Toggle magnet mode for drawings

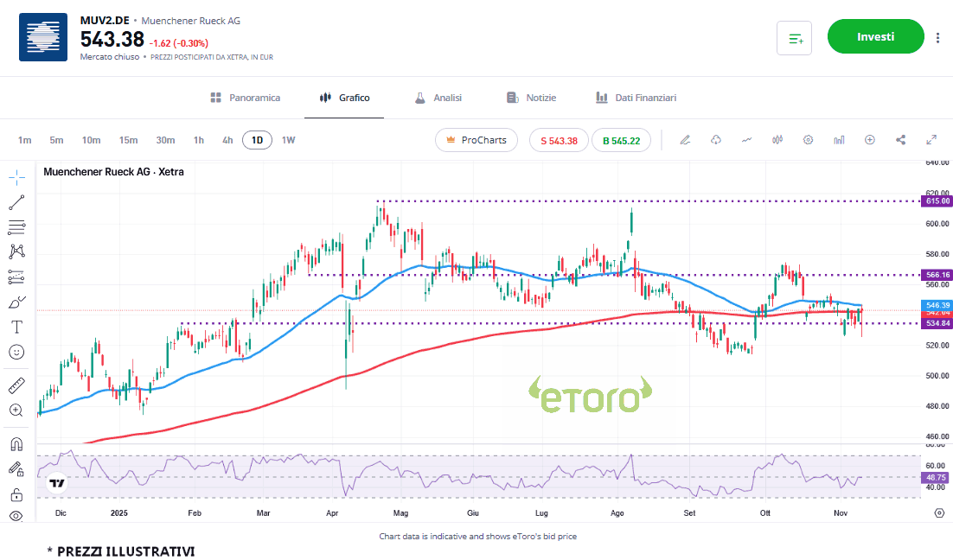pyautogui.click(x=16, y=444)
